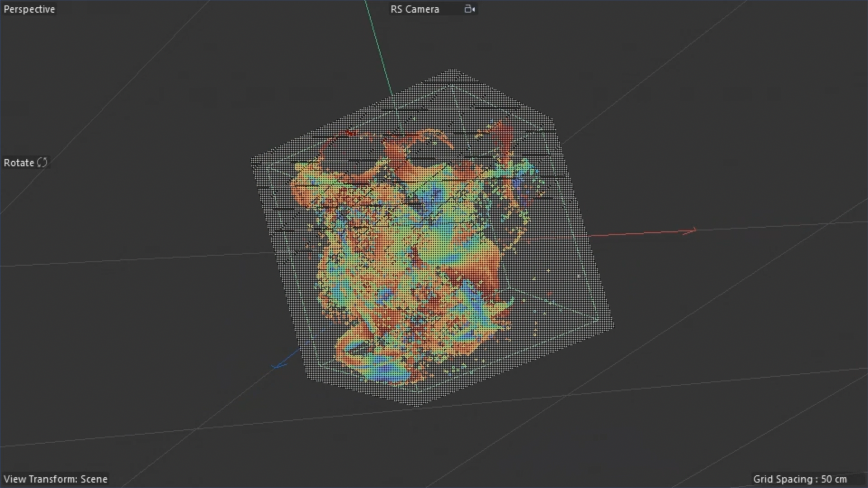Click the Grid Spacing : 50 cm readout
This screenshot has width=868, height=488.
pyautogui.click(x=799, y=479)
